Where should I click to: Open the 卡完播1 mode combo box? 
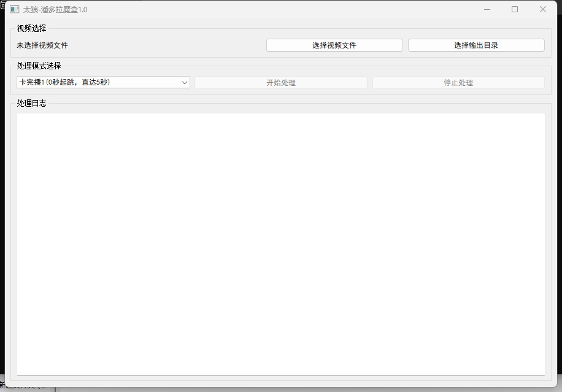tap(98, 82)
